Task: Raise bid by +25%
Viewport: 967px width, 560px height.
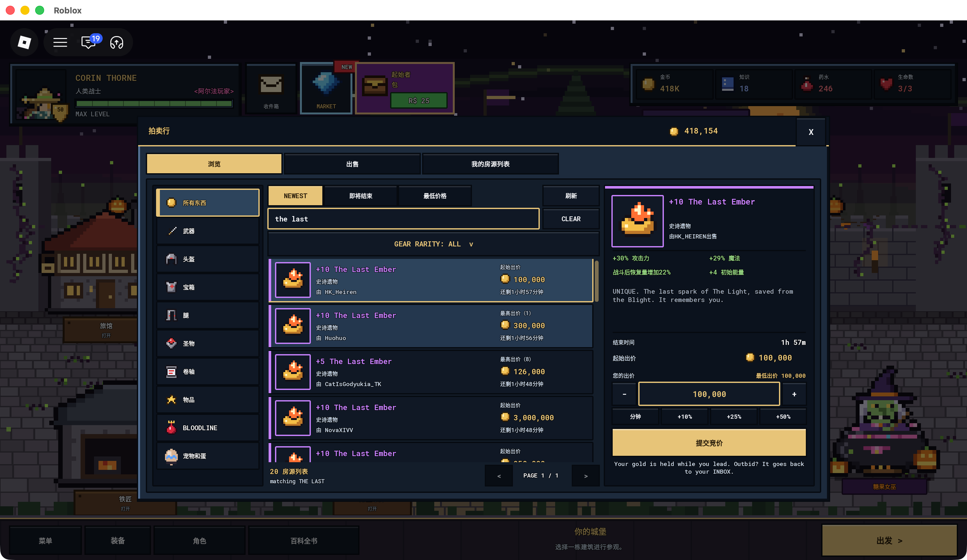Action: tap(734, 416)
